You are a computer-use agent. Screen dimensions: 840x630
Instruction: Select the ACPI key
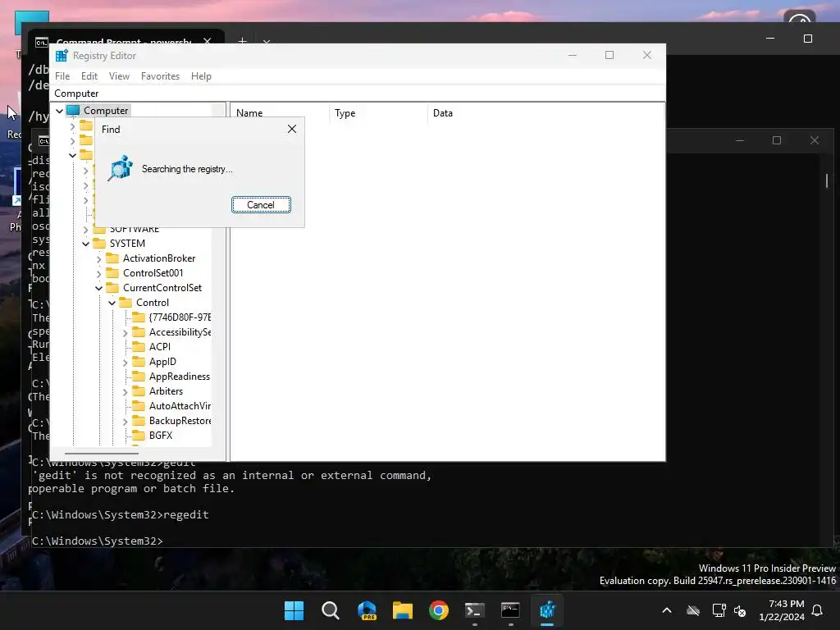pyautogui.click(x=160, y=347)
